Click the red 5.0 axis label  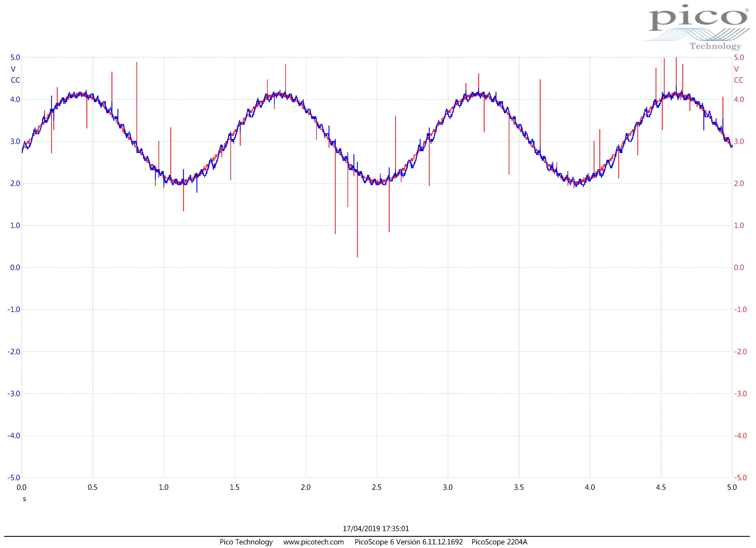(739, 57)
